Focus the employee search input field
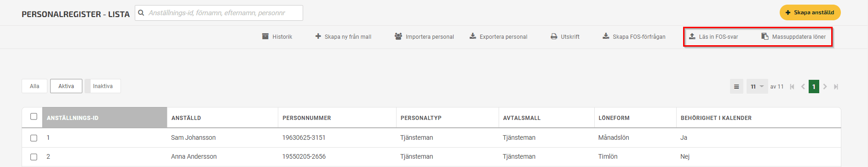This screenshot has height=167, width=868. [x=219, y=13]
